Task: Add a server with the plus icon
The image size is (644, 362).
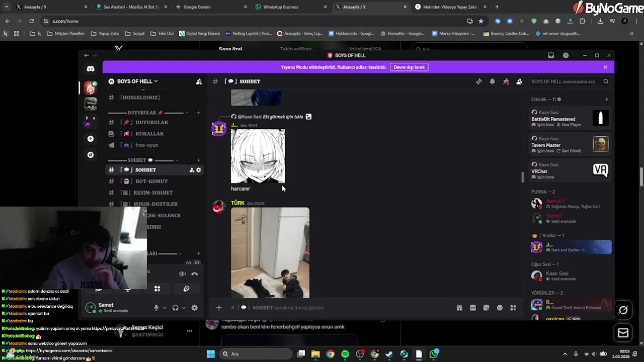Action: (91, 139)
